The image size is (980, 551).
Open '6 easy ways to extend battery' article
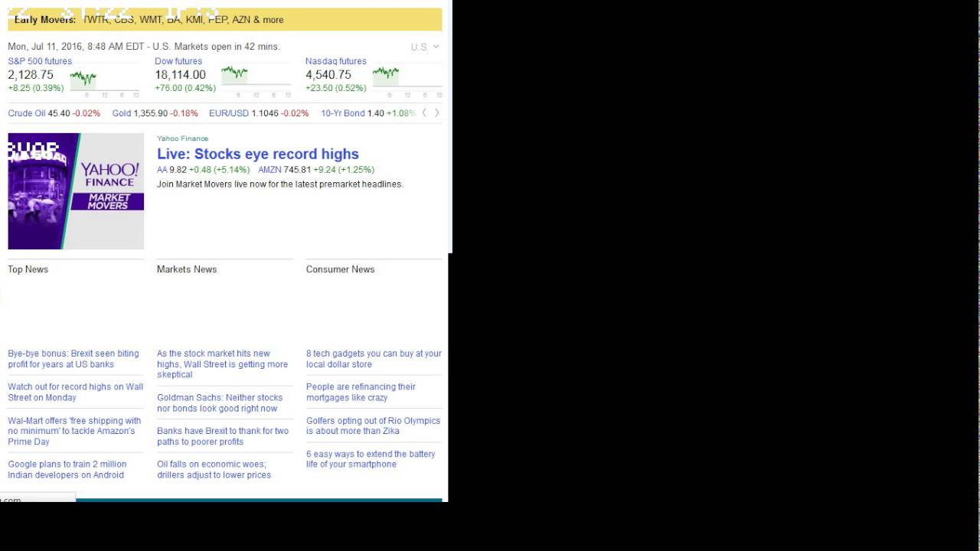pos(371,459)
